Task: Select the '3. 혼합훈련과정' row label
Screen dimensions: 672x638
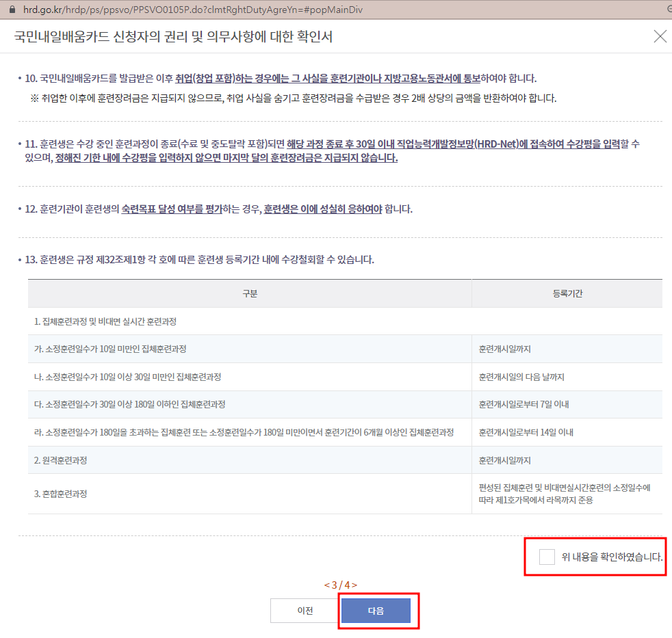Action: pyautogui.click(x=60, y=494)
